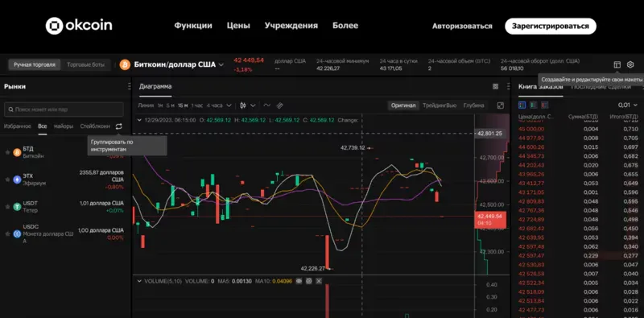
Task: Click the grid layout icon in Диаграмма header
Action: [495, 87]
